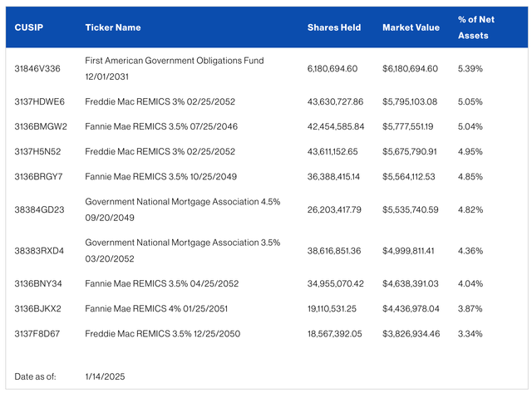The width and height of the screenshot is (532, 393).
Task: Click the Market Value column header
Action: [x=411, y=27]
